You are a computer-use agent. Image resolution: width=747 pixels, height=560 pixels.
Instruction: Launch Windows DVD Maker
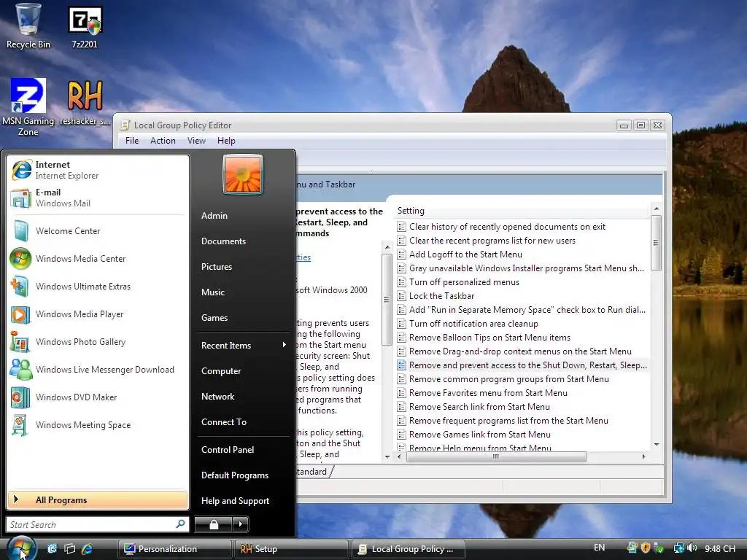click(98, 397)
